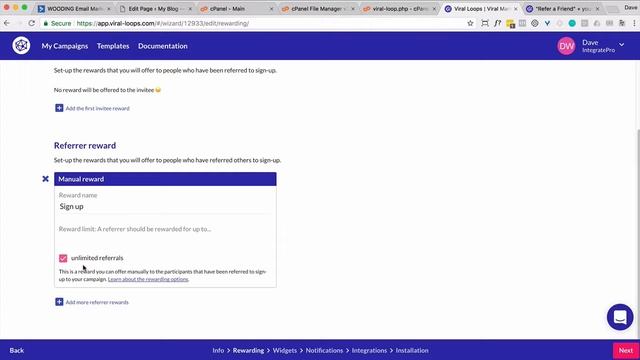Click the Next button
The image size is (640, 360).
point(626,350)
